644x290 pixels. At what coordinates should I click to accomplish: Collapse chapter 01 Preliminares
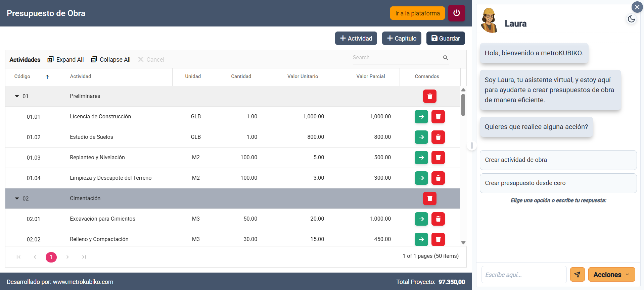pyautogui.click(x=17, y=96)
